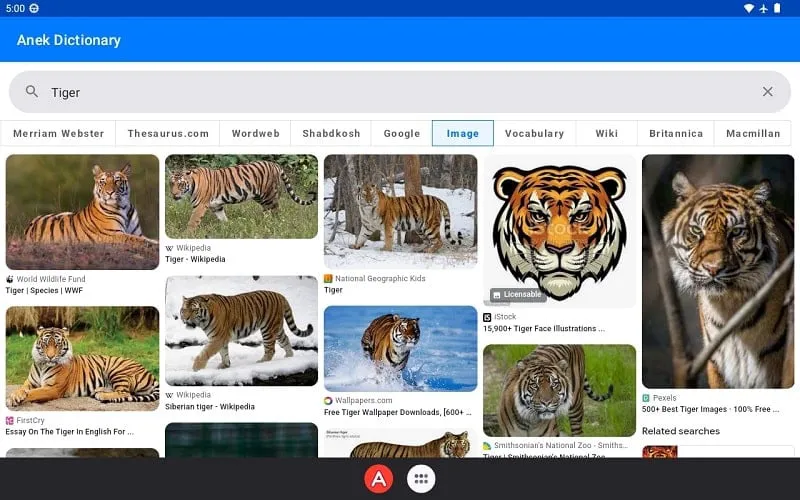Screen dimensions: 800x500
Task: Open the Britannica tab
Action: pyautogui.click(x=676, y=133)
